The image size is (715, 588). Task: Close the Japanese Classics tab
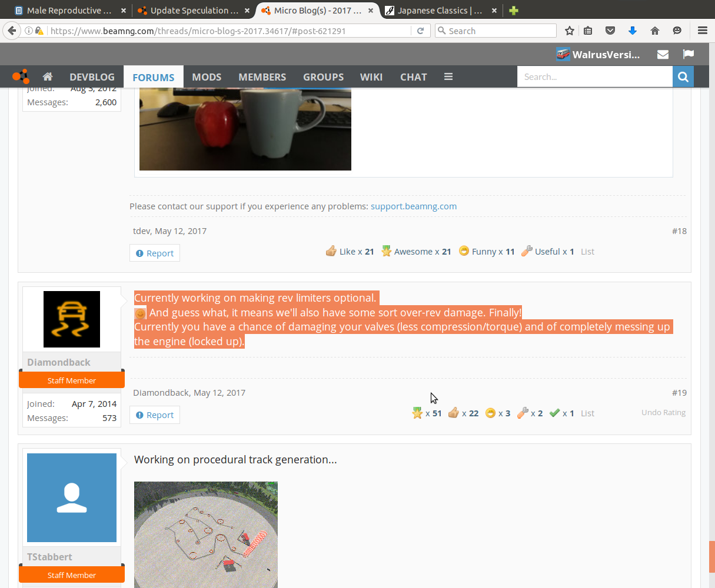click(x=494, y=10)
